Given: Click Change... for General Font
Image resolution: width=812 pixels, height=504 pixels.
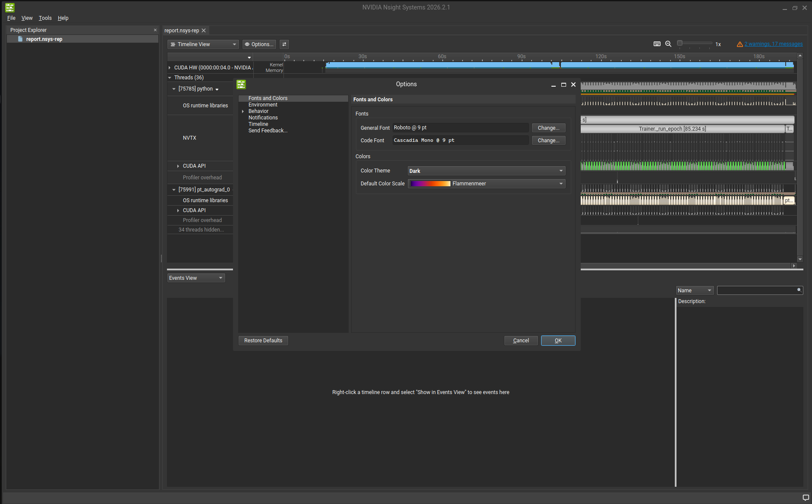Looking at the screenshot, I should click(x=548, y=128).
